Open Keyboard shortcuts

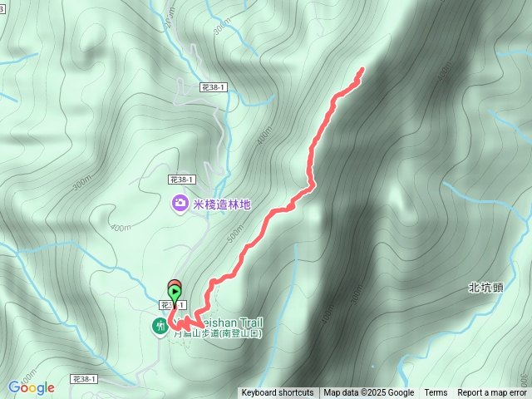pos(278,393)
